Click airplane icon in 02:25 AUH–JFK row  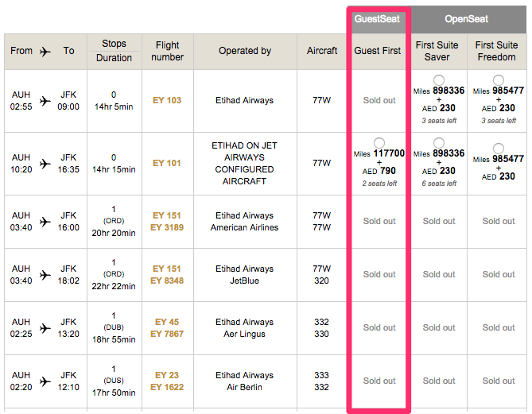pos(45,328)
